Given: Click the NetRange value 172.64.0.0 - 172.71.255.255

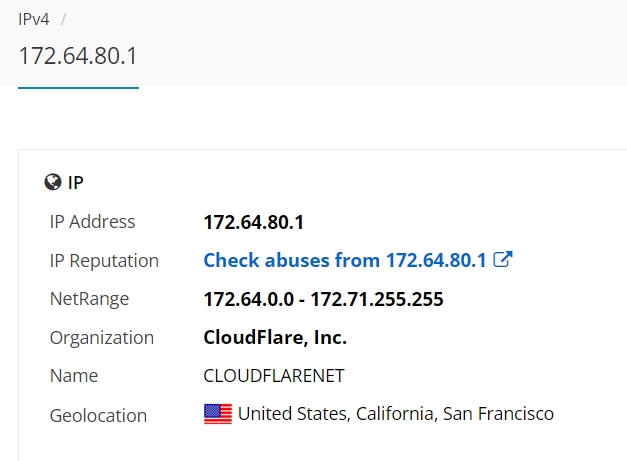Looking at the screenshot, I should point(323,299).
